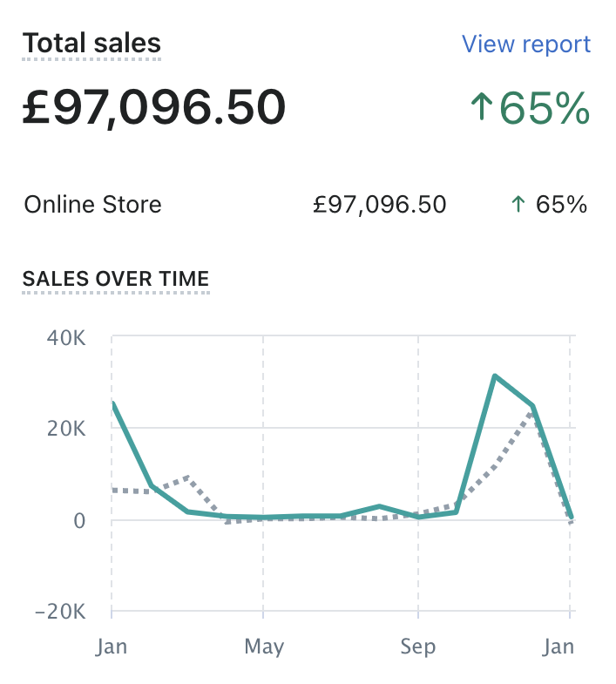
Task: Click the leftmost Jan x-axis label
Action: coord(112,647)
